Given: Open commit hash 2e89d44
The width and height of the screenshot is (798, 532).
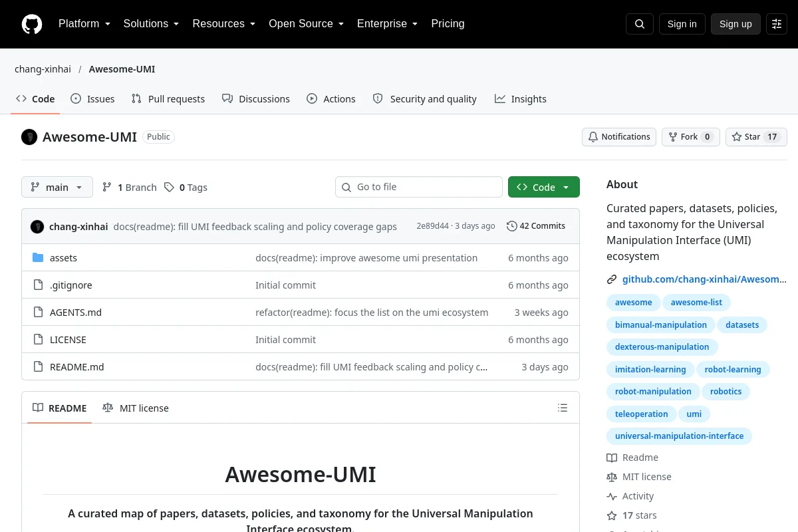Looking at the screenshot, I should [432, 226].
